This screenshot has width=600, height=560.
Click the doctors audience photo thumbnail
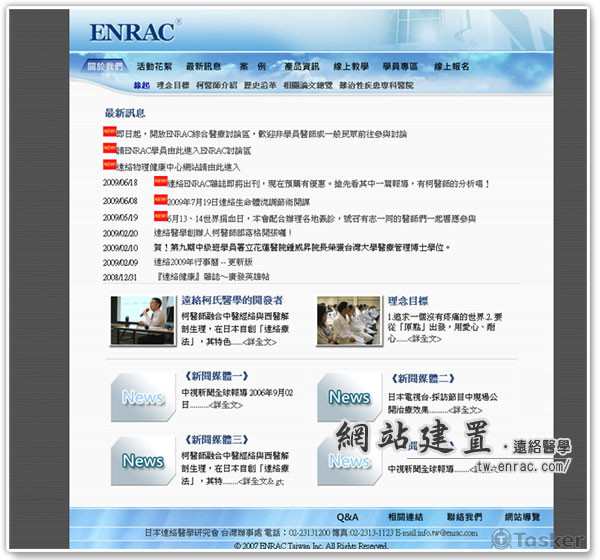(x=349, y=321)
